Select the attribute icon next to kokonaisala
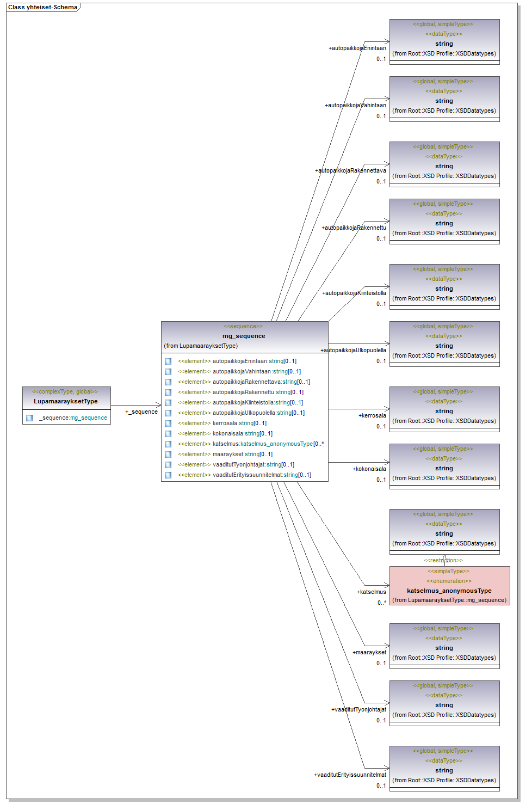Image resolution: width=532 pixels, height=810 pixels. tap(168, 434)
